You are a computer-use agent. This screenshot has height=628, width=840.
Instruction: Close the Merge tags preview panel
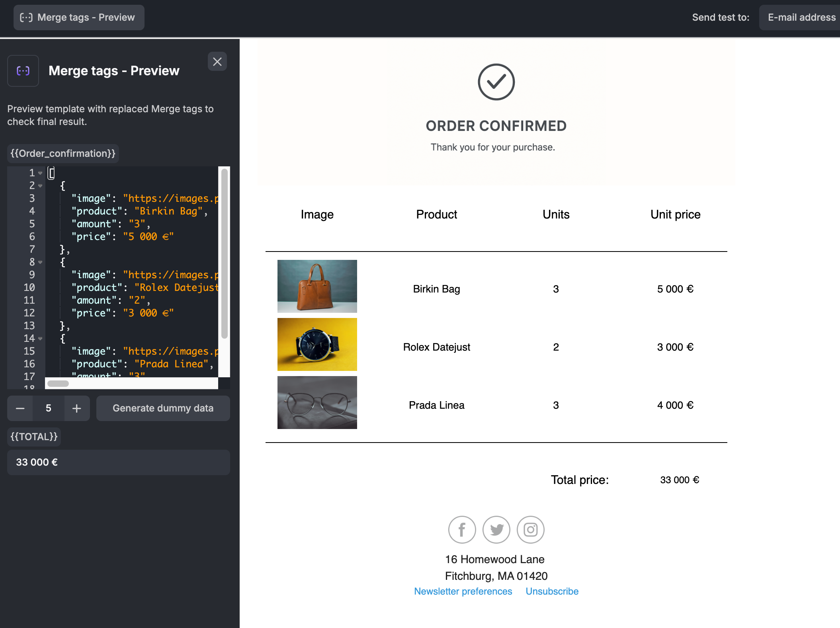pos(217,62)
